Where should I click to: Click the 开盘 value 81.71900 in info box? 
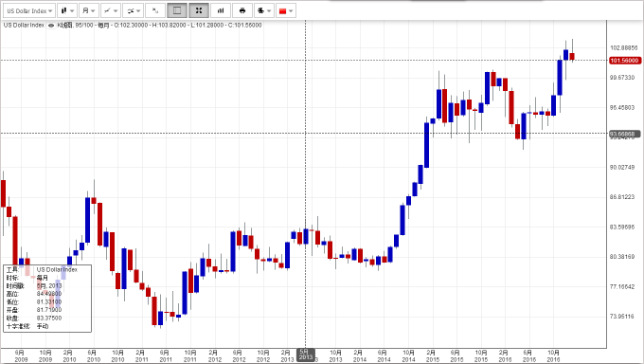[49, 310]
